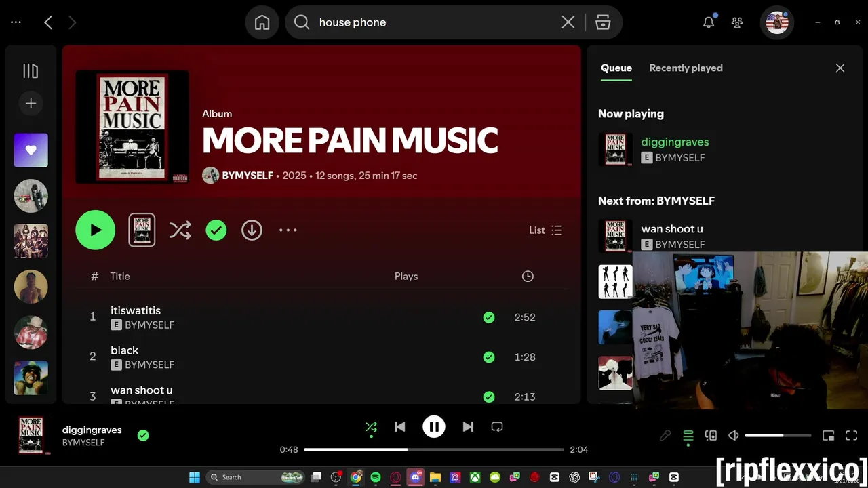This screenshot has width=868, height=488.
Task: Open now-playing album art in bottom bar
Action: tap(31, 435)
